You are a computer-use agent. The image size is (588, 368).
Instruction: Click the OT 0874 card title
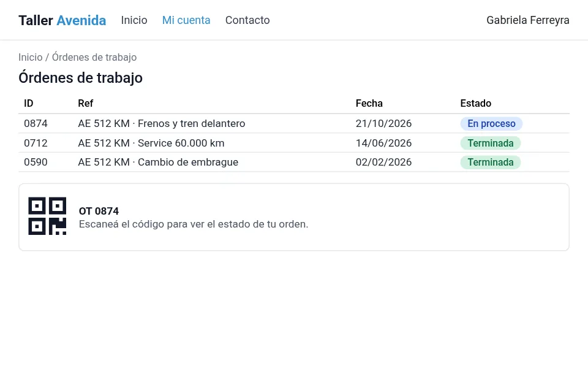tap(99, 211)
